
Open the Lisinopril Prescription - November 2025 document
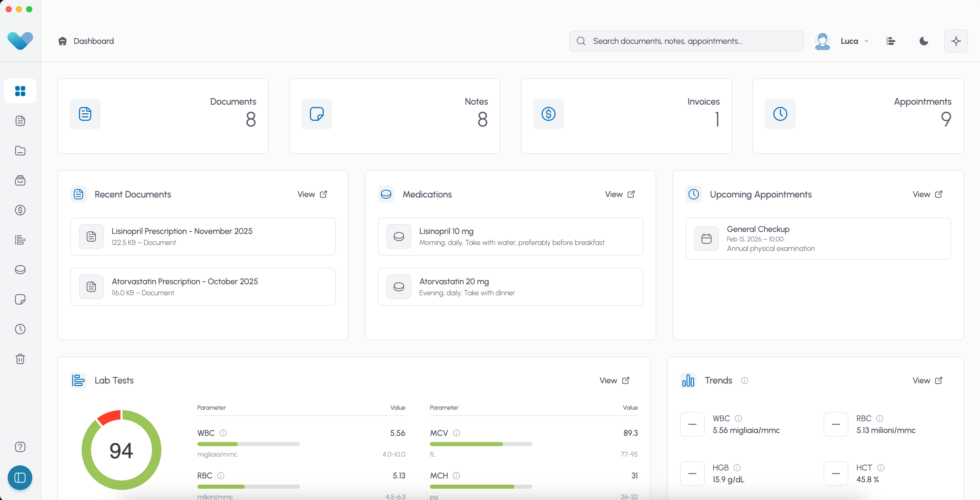pos(203,236)
